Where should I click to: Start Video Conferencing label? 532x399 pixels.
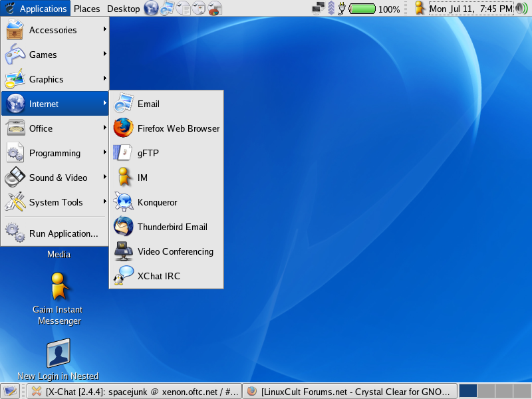[176, 252]
